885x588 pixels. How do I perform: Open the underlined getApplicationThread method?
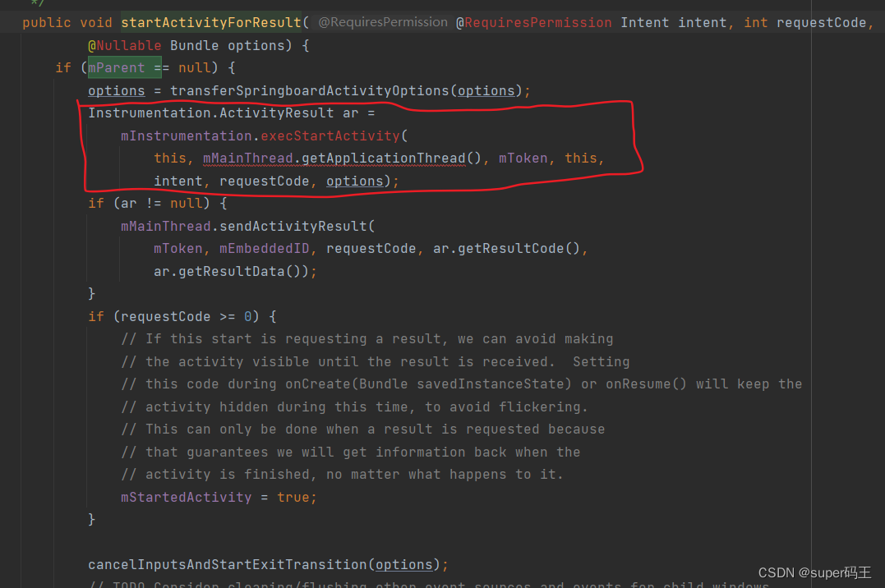(x=384, y=158)
